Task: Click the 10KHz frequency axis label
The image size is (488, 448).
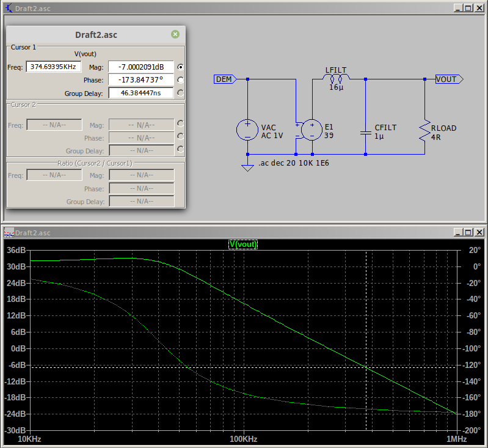Action: (29, 439)
